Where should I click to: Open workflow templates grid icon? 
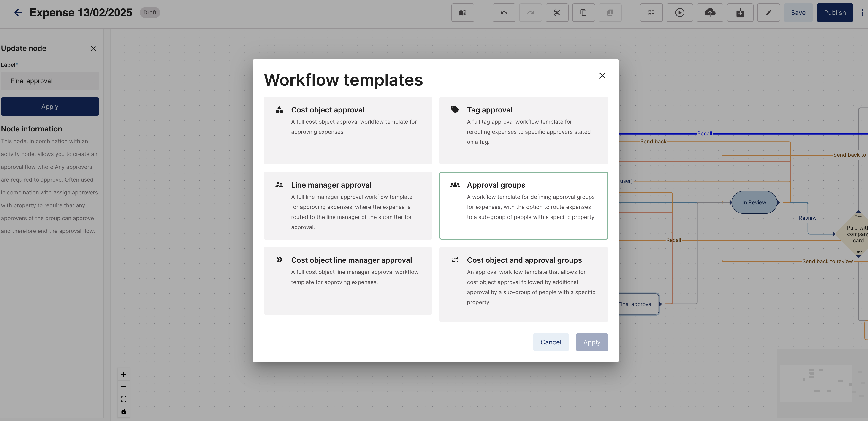click(651, 13)
